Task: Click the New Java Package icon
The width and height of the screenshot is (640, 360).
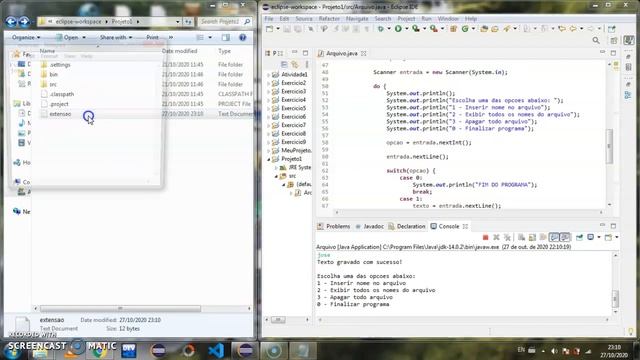Action: [x=453, y=29]
